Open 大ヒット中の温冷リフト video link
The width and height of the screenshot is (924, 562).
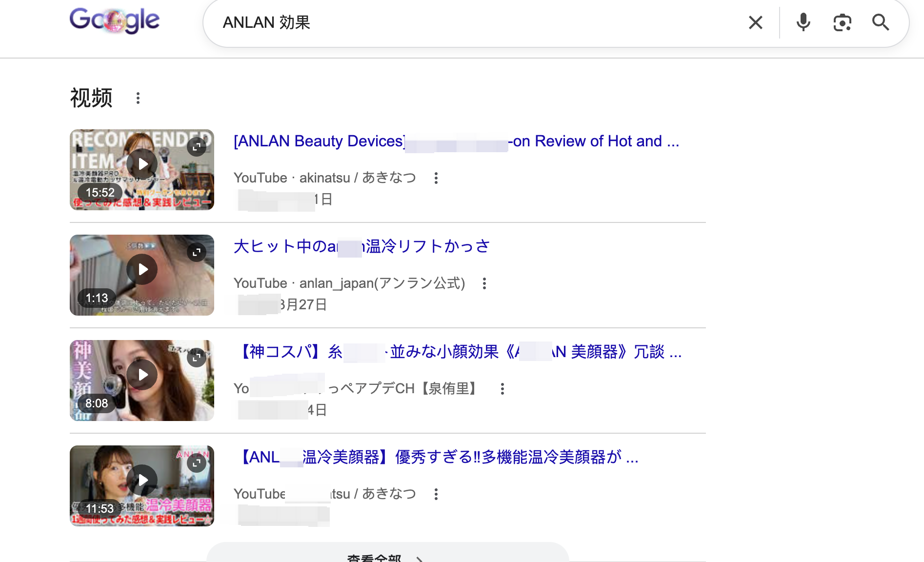click(x=362, y=246)
